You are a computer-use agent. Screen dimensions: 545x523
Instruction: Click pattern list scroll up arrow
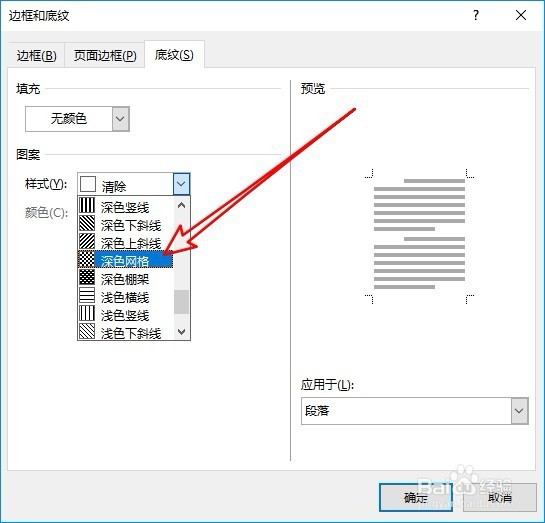tap(181, 205)
